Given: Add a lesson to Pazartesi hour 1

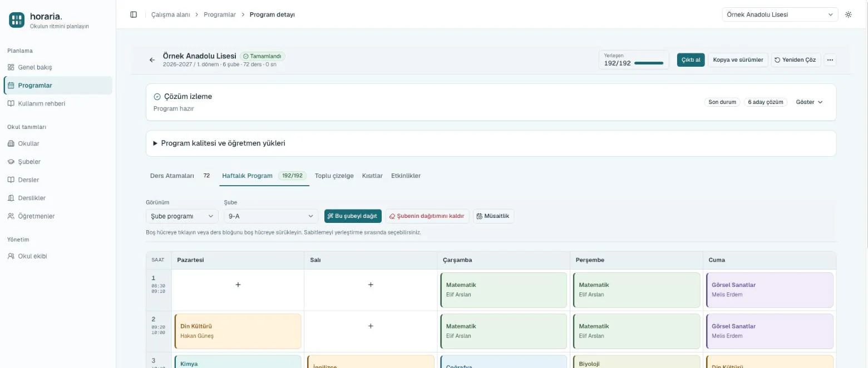Looking at the screenshot, I should [238, 285].
